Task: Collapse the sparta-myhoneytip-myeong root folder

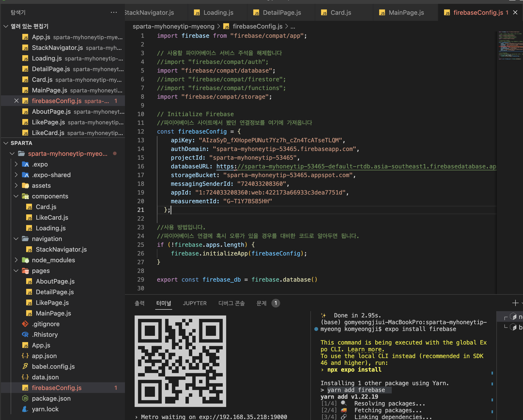Action: click(x=12, y=154)
